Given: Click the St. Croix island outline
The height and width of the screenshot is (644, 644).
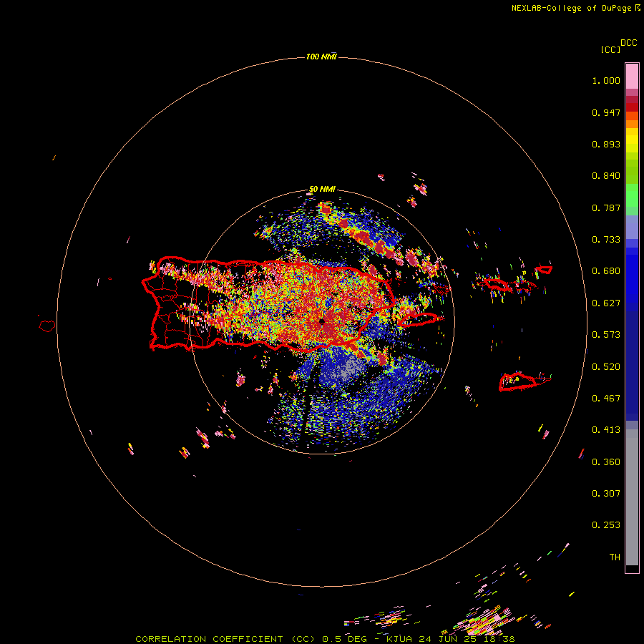Looking at the screenshot, I should tap(517, 381).
